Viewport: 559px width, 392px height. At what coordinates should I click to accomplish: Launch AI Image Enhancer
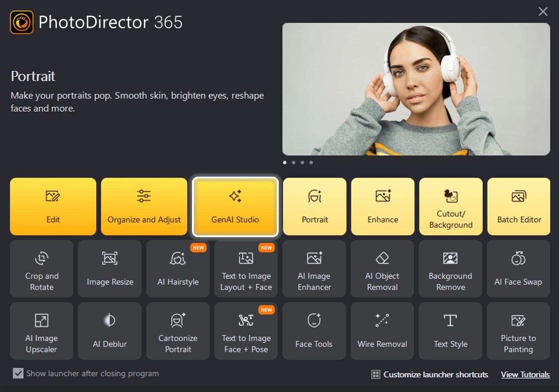click(314, 269)
